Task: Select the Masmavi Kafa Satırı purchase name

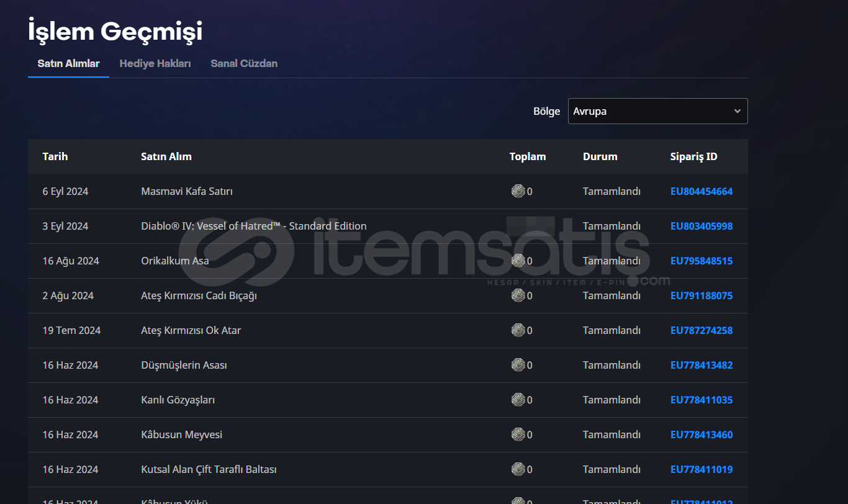Action: (187, 191)
